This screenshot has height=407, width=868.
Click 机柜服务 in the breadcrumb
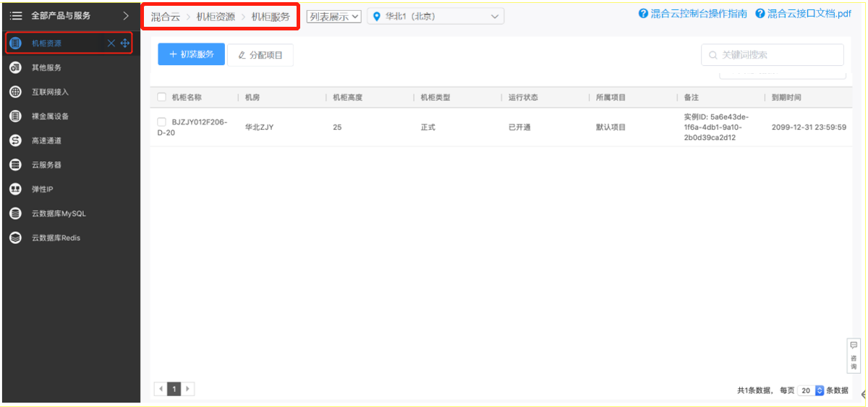click(x=271, y=17)
